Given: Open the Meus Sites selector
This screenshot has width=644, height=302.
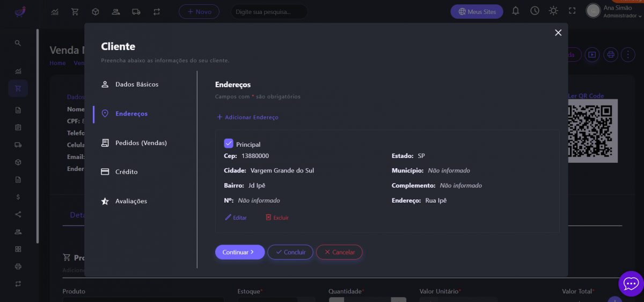Looking at the screenshot, I should pyautogui.click(x=477, y=11).
